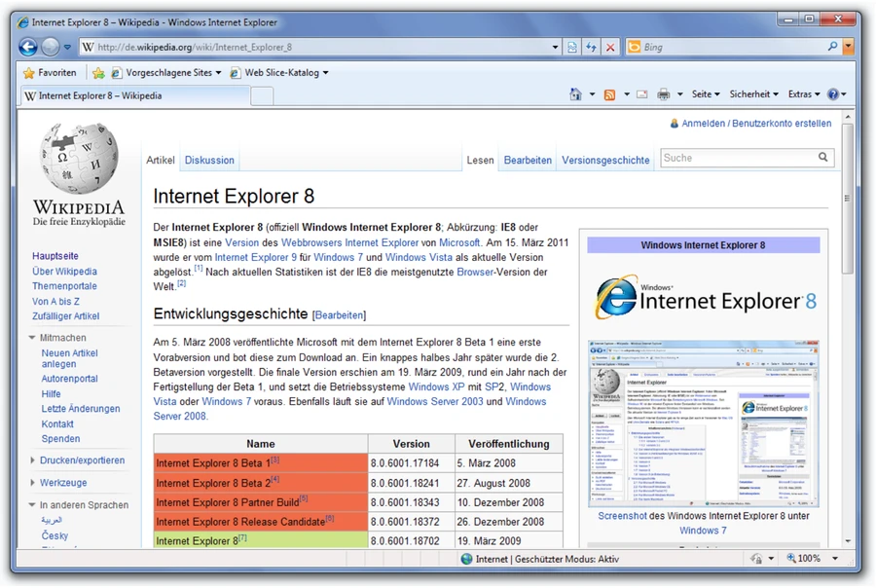
Task: Click the Wikipedia globe logo
Action: point(79,158)
